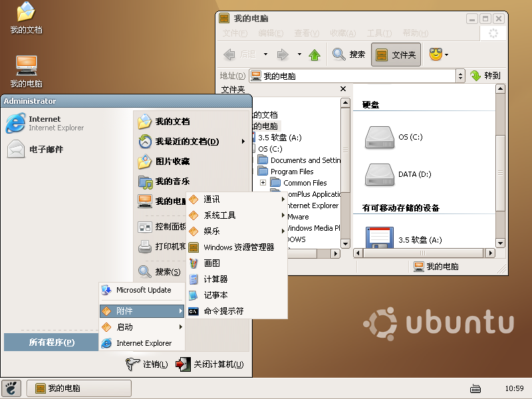The image size is (532, 399).
Task: Launch 计算器 calculator
Action: click(237, 279)
